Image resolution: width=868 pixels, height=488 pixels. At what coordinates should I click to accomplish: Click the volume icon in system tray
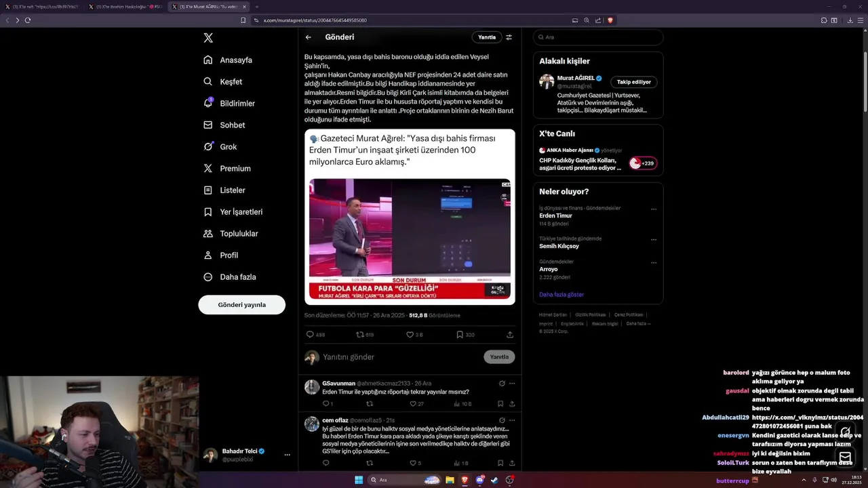pos(833,480)
